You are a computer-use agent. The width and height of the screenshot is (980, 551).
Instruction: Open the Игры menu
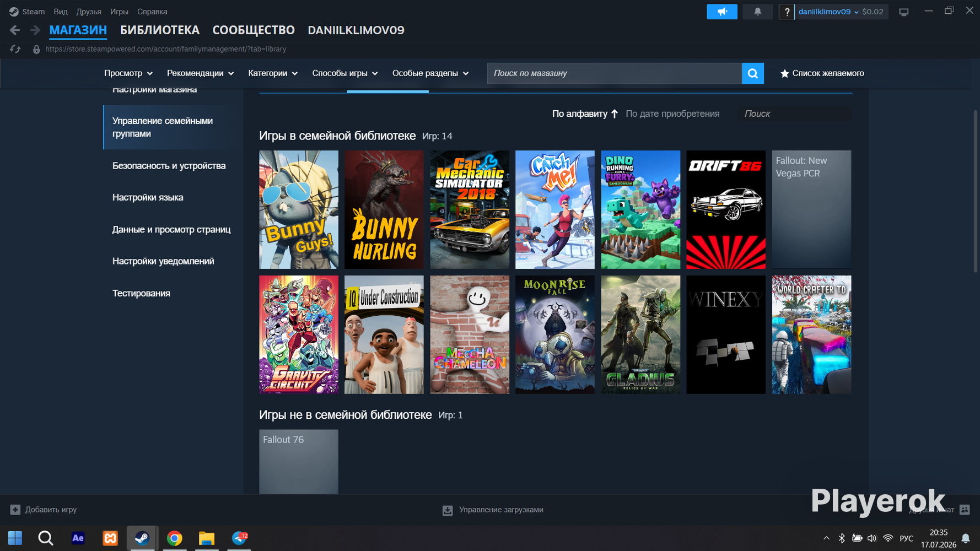119,12
